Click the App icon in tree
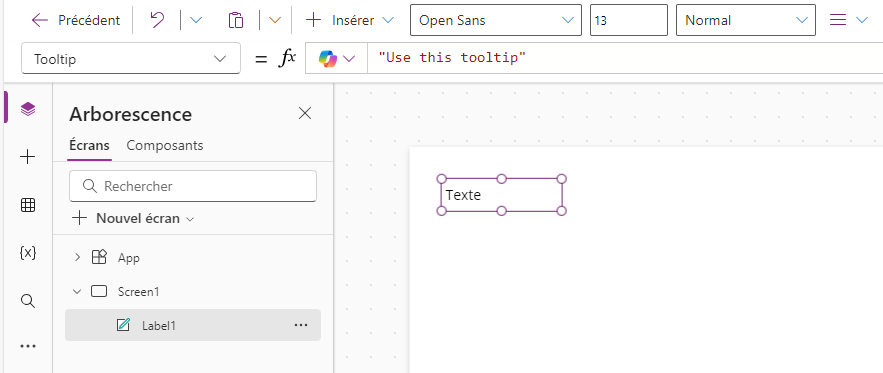Viewport: 883px width, 373px height. click(x=99, y=257)
